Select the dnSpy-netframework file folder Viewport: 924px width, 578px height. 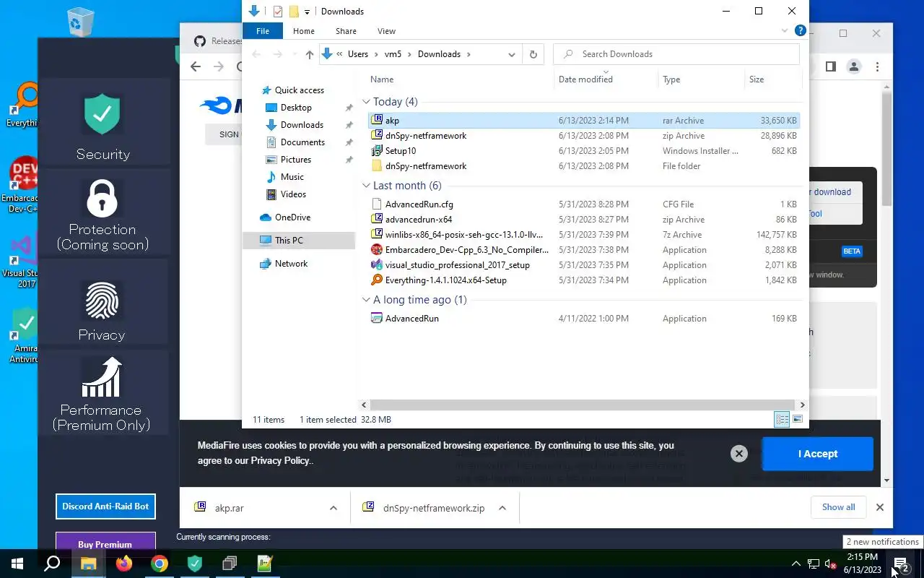[x=583, y=166]
